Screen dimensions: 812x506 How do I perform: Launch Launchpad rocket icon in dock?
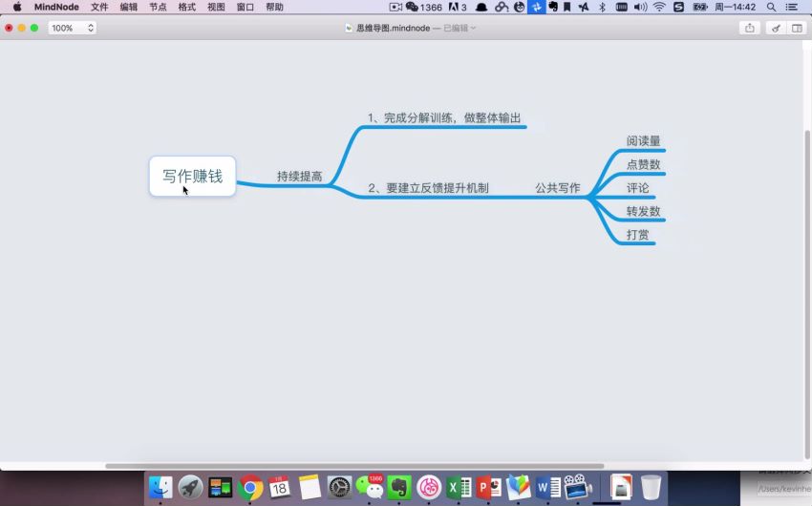point(190,487)
